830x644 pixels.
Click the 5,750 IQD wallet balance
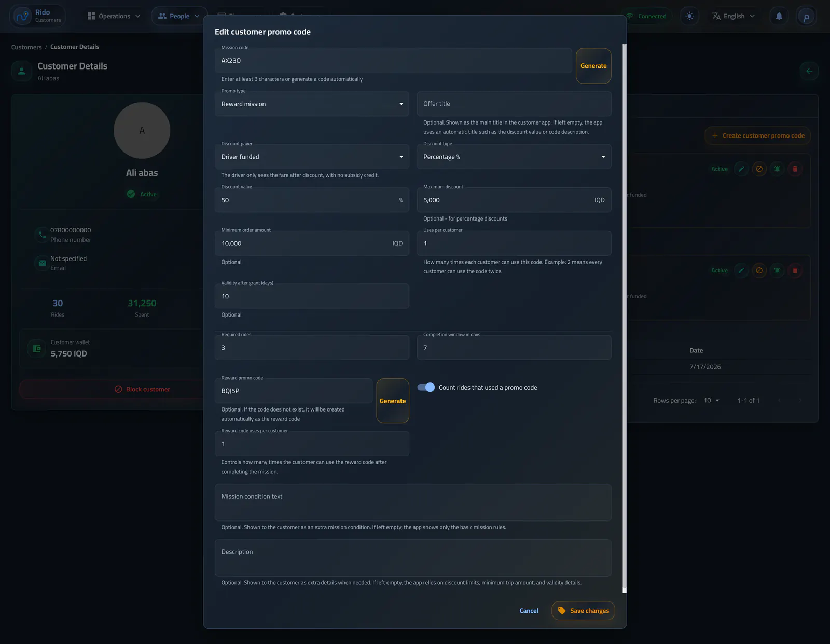click(68, 353)
